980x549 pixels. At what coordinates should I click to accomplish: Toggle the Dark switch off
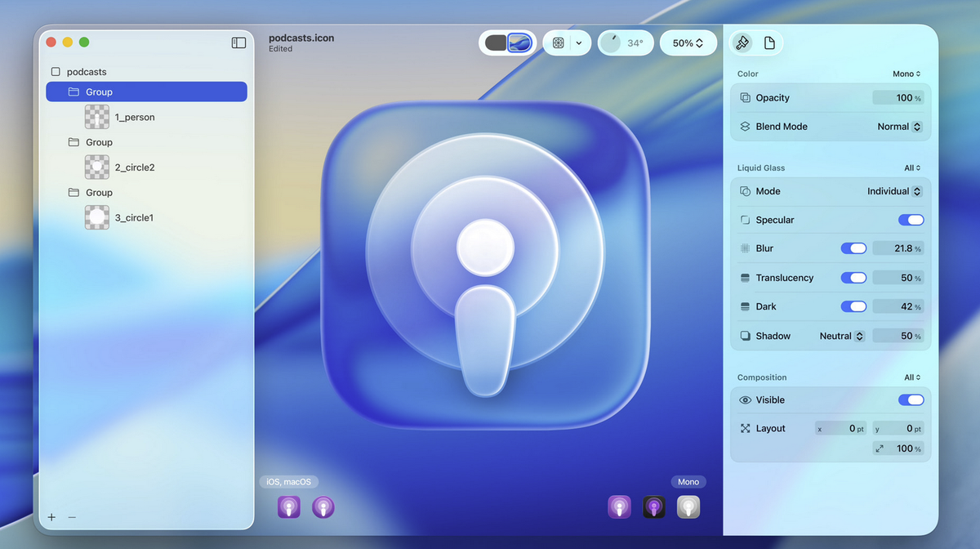click(x=853, y=306)
